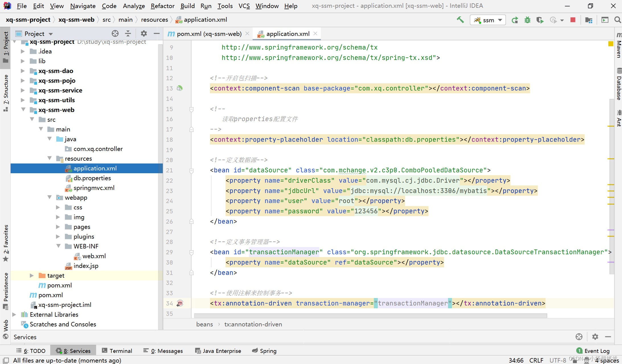Expand External Libraries node
622x364 pixels.
pyautogui.click(x=14, y=315)
